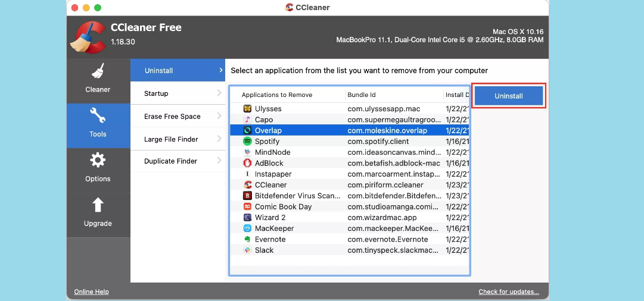Open the Uninstall tools tab
Screen dimensions: 644x301
[x=178, y=71]
